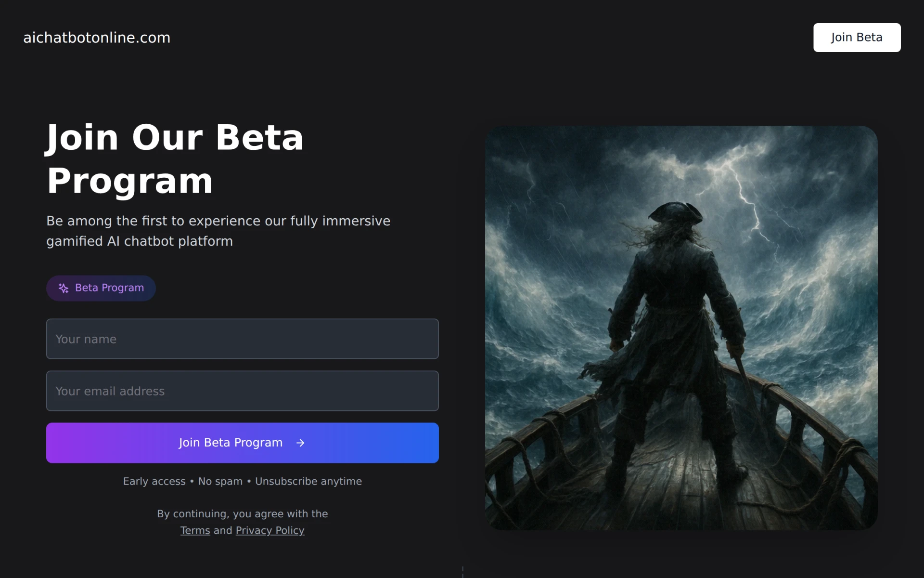The width and height of the screenshot is (924, 578).
Task: Click the sparkle icon in the Beta Program badge
Action: 64,288
